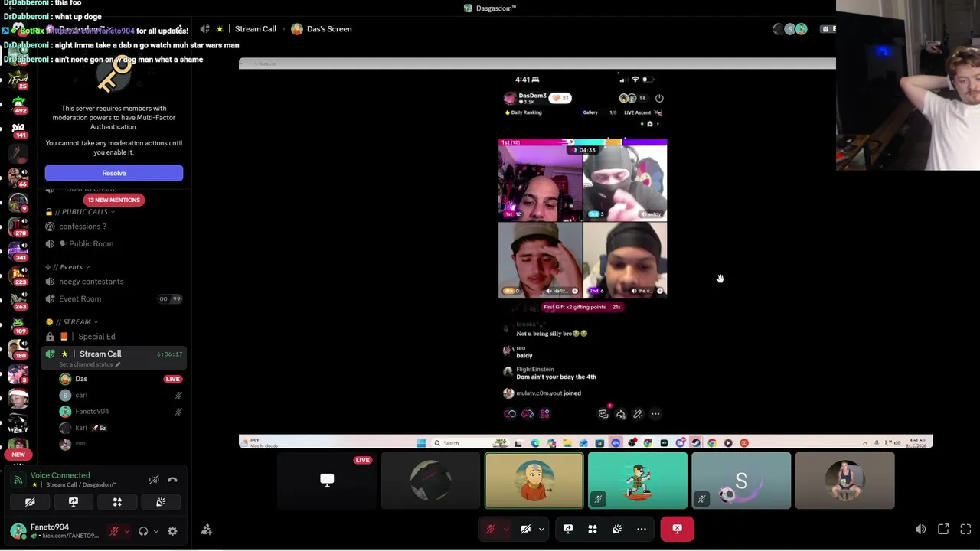Turn on camera in voice panel

tap(30, 502)
